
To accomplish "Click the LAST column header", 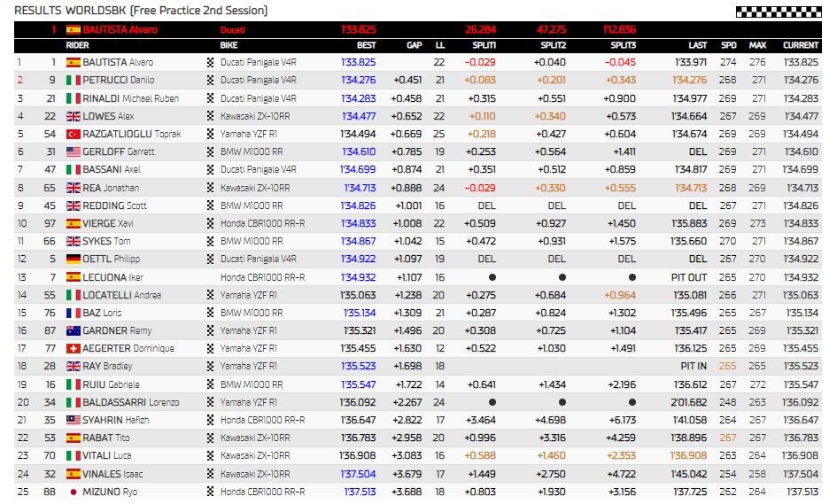I will (698, 45).
